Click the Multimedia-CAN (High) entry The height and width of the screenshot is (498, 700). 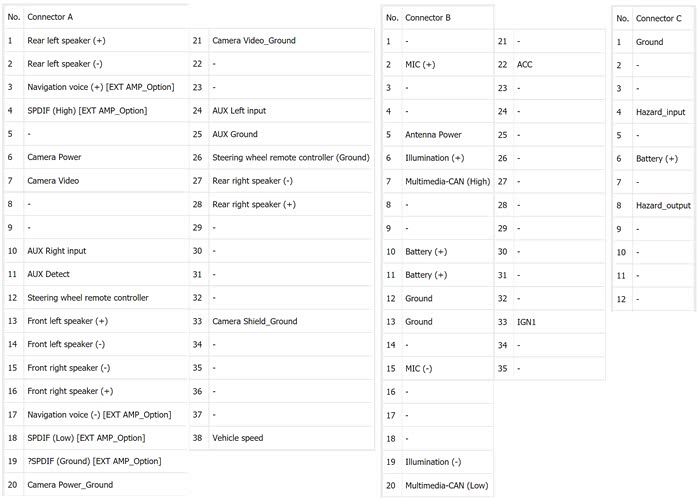click(x=447, y=181)
